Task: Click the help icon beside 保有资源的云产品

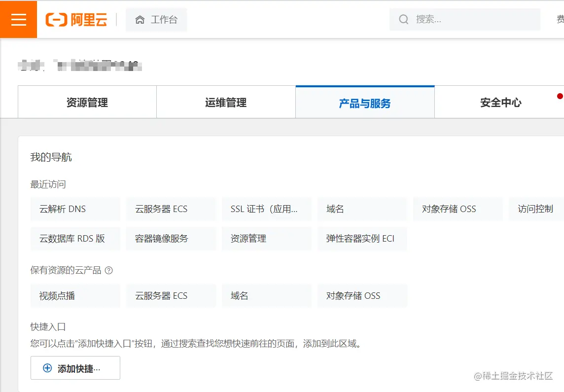Action: 108,270
